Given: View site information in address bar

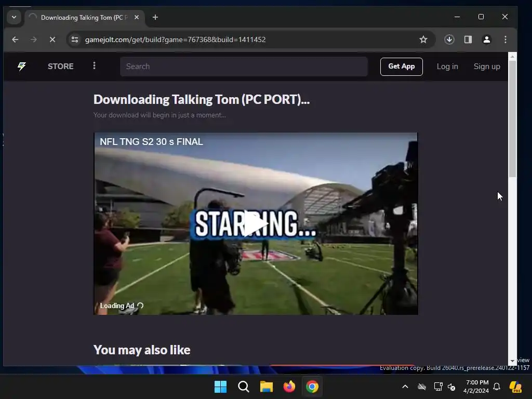Looking at the screenshot, I should coord(75,39).
